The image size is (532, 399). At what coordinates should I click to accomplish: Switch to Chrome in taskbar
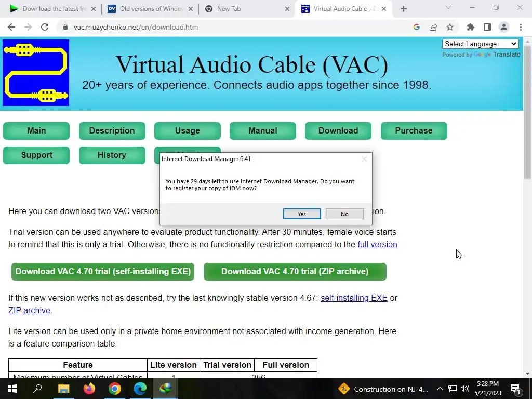click(115, 389)
